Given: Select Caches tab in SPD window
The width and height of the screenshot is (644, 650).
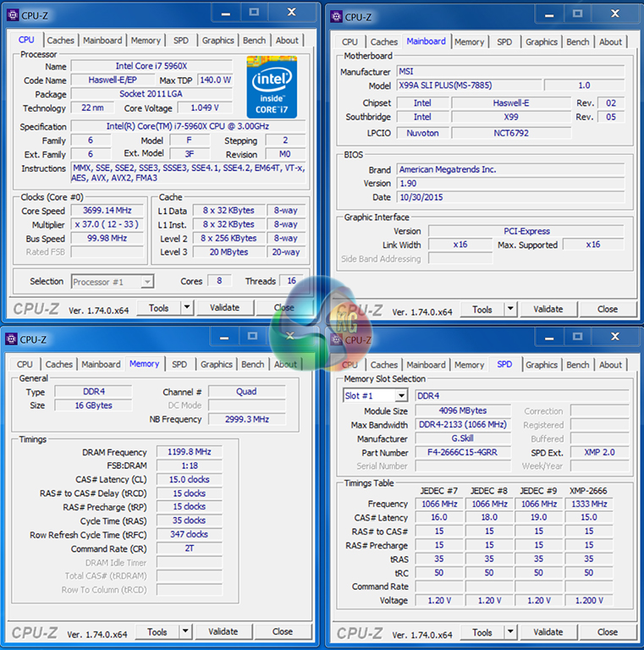Looking at the screenshot, I should 383,365.
